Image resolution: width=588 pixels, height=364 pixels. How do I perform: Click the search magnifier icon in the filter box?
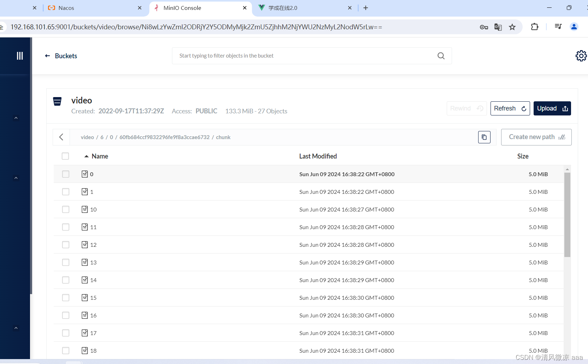tap(441, 56)
